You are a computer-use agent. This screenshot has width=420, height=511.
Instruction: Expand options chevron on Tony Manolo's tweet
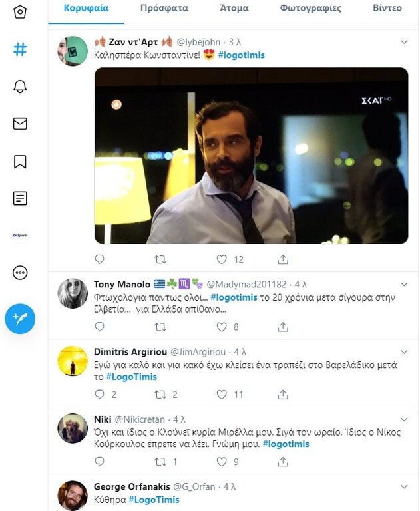(404, 284)
